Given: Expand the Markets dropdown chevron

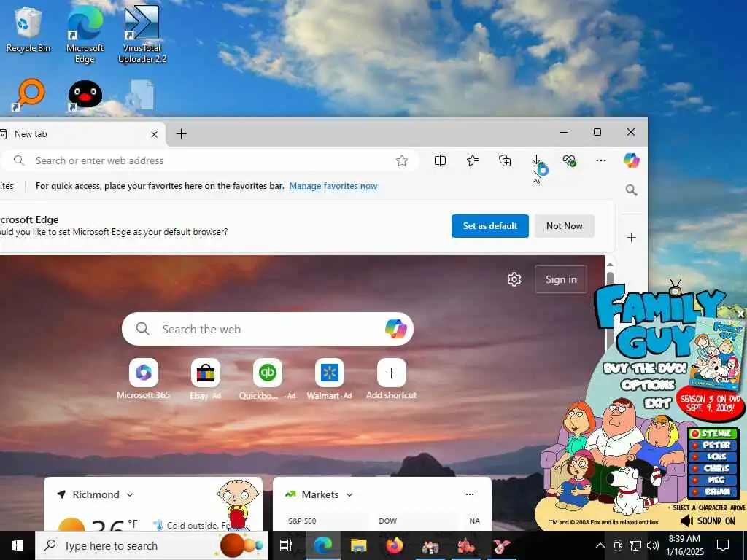Looking at the screenshot, I should [x=349, y=495].
